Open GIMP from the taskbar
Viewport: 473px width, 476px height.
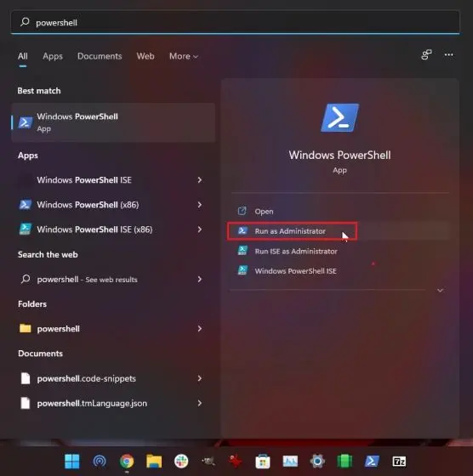pos(208,462)
